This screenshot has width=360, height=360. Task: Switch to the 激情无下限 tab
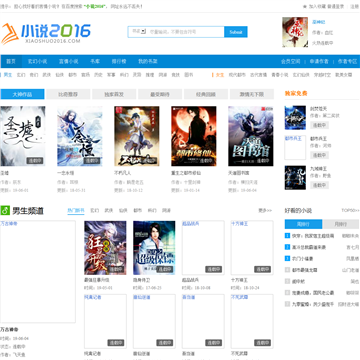(x=252, y=94)
